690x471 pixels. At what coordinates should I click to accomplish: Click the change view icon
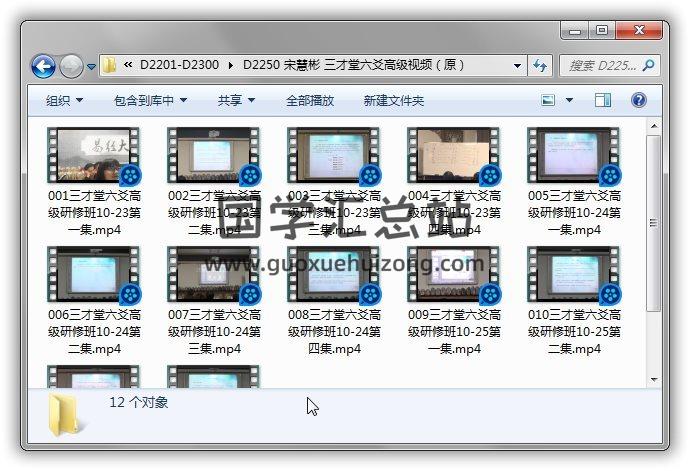pos(549,100)
